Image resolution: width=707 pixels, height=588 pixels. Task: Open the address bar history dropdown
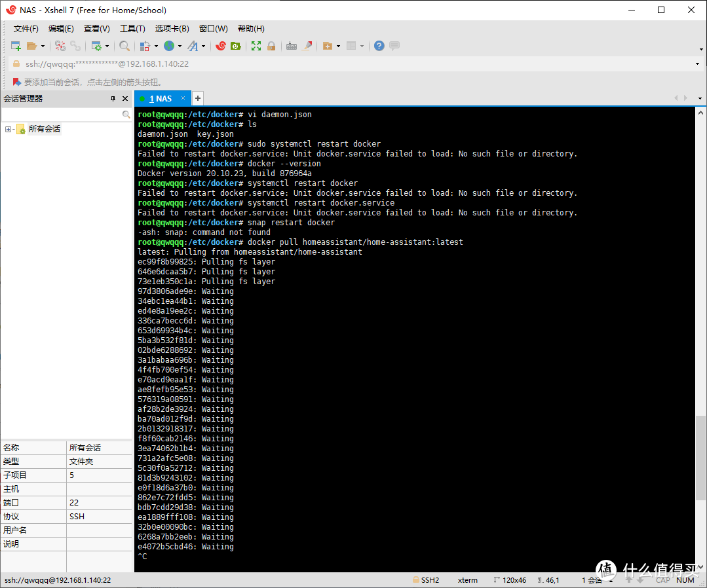pos(697,64)
